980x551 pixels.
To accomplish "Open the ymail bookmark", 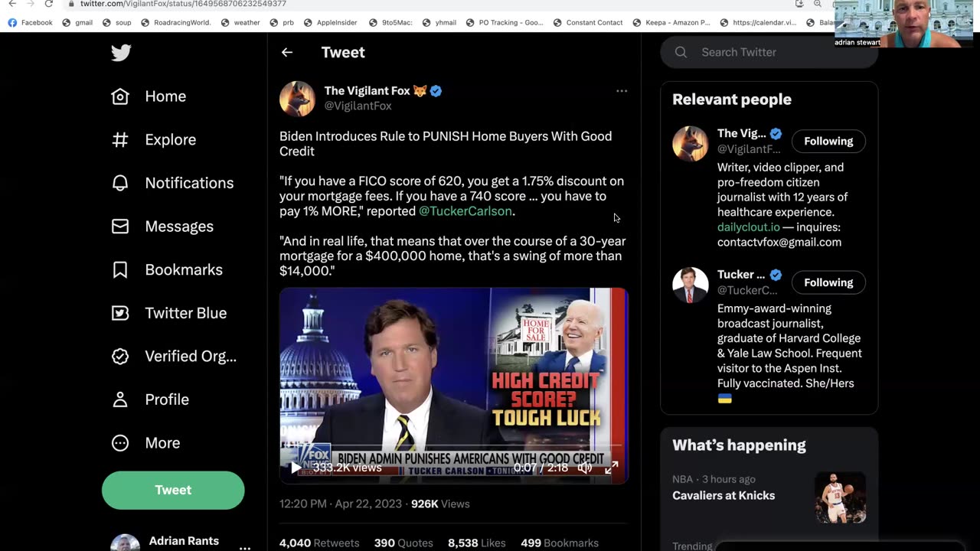I will coord(439,23).
